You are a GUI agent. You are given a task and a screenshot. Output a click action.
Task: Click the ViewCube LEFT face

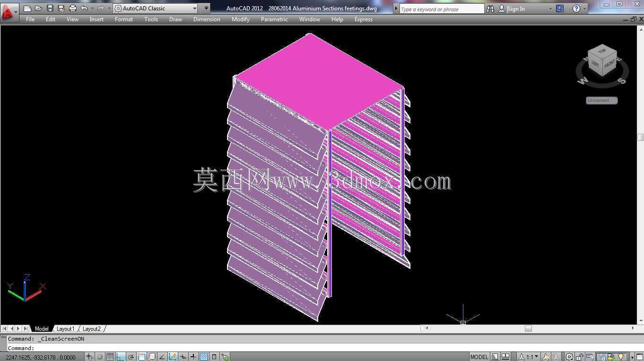(595, 64)
